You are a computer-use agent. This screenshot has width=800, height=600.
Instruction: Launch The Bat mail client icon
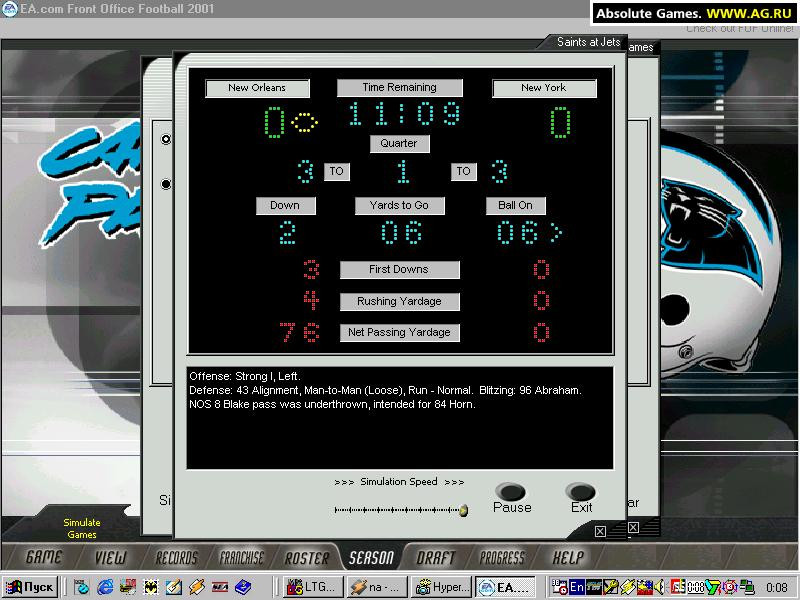click(151, 587)
